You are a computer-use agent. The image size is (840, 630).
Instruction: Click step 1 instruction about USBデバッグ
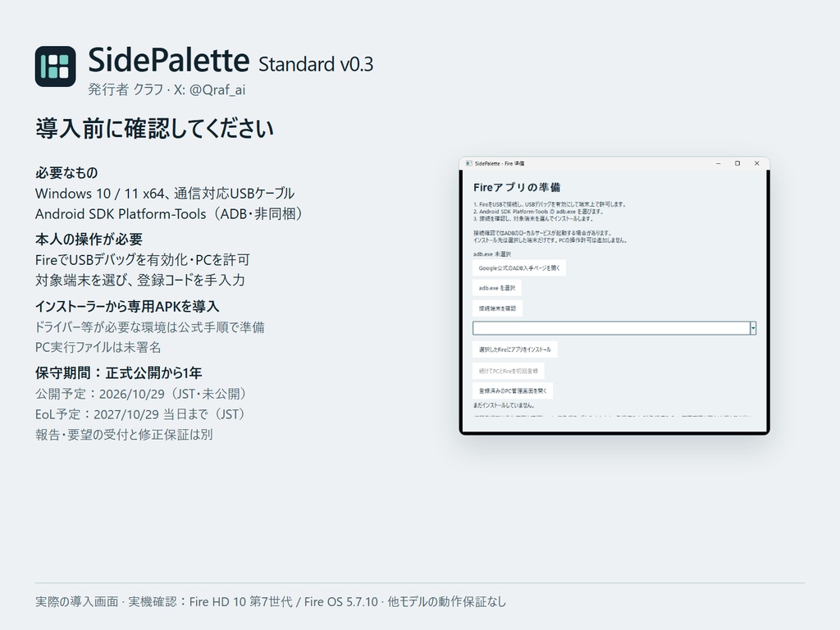(550, 204)
